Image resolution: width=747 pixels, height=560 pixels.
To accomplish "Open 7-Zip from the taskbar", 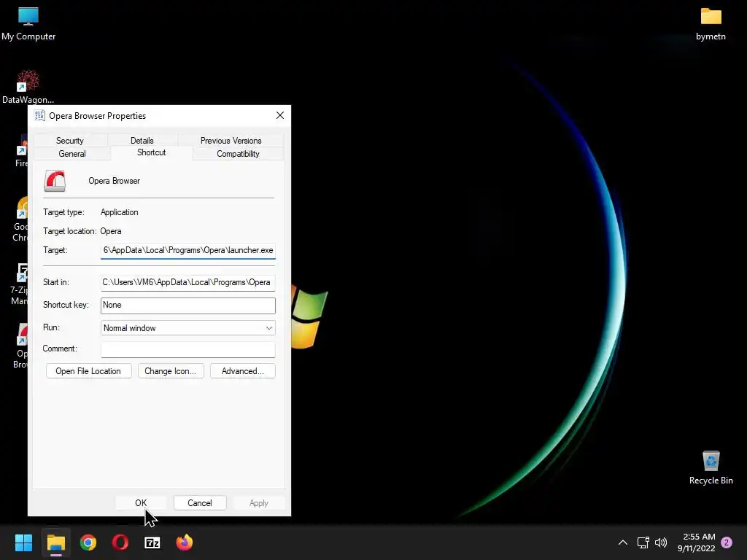I will pyautogui.click(x=152, y=542).
